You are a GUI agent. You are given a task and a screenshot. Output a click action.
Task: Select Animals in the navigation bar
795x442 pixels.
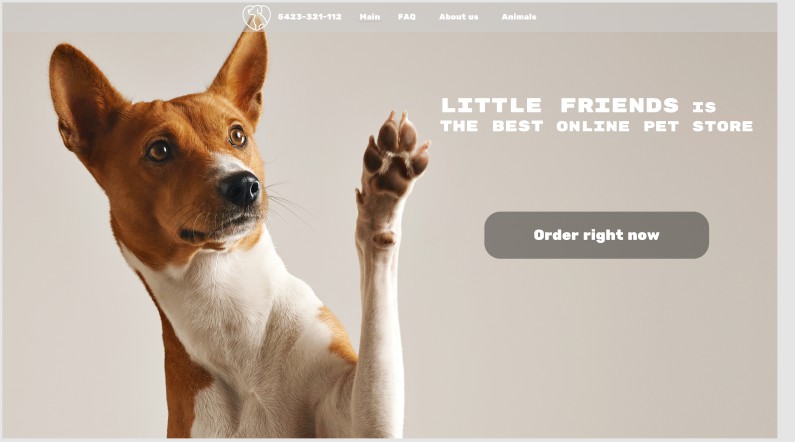519,17
